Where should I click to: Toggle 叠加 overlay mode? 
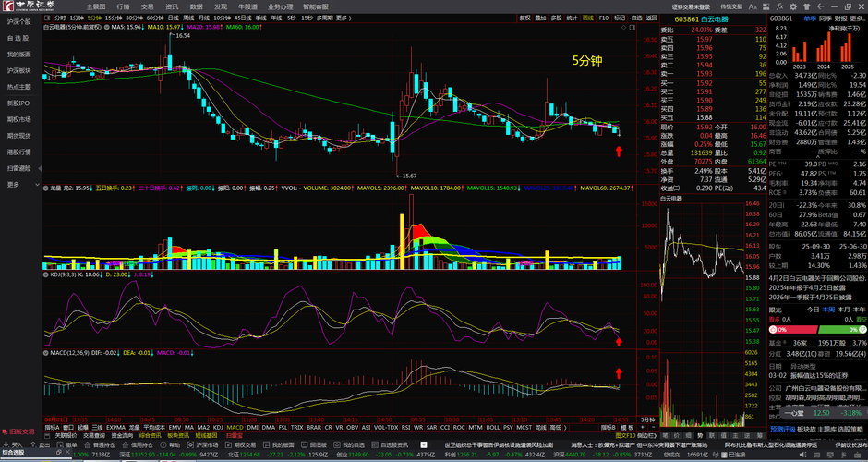[x=540, y=18]
